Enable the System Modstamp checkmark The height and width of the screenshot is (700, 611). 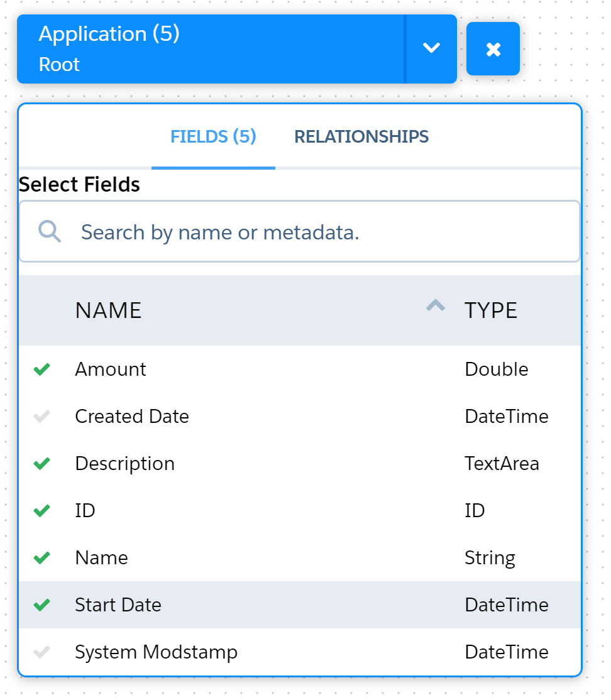41,652
